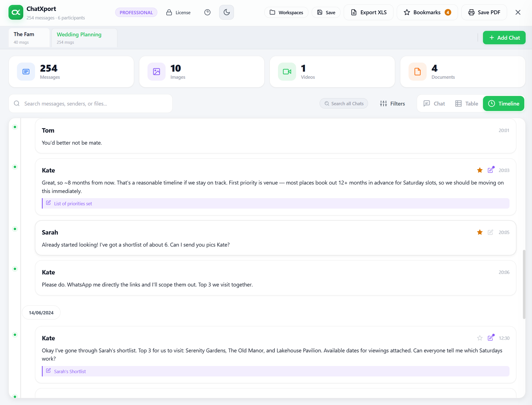Click timeline dot beside Kate's 20:06 message
Screen dimensions: 532x405
coord(15,269)
